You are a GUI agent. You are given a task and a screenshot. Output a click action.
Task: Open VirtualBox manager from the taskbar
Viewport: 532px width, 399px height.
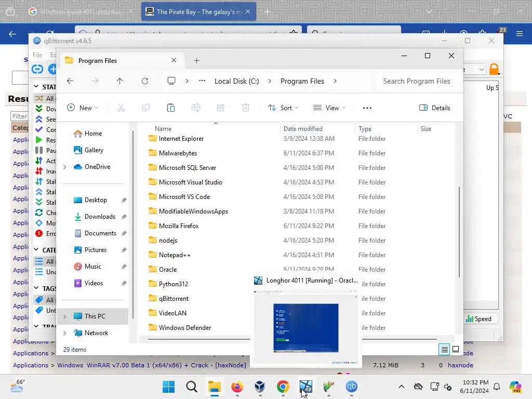tap(260, 387)
